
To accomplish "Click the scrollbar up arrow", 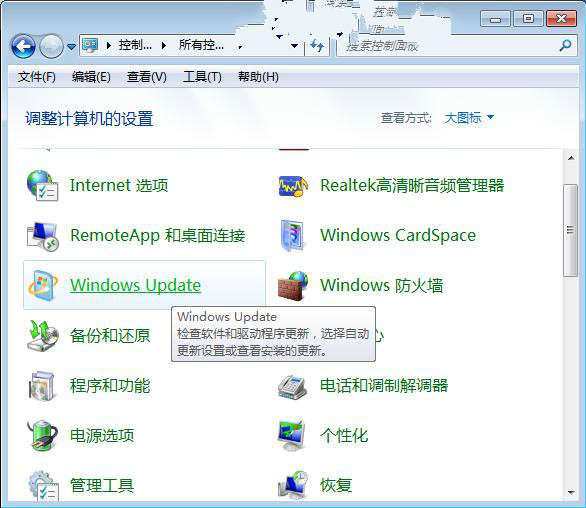I will point(571,158).
